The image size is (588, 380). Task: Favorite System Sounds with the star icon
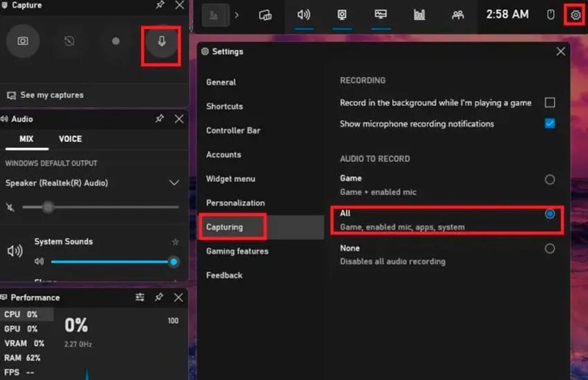tap(175, 242)
